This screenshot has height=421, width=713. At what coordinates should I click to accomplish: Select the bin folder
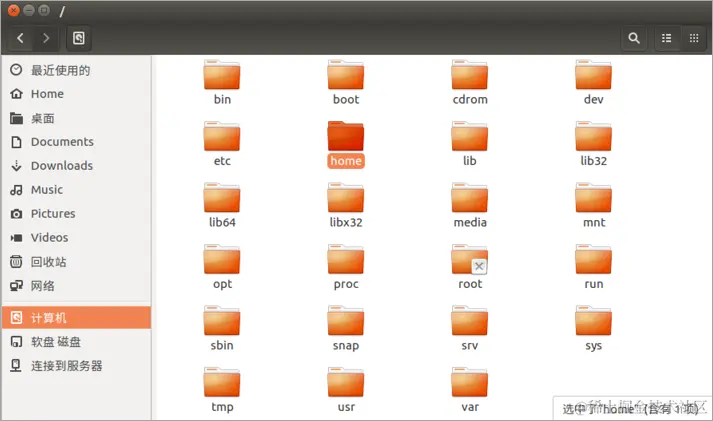pyautogui.click(x=222, y=82)
